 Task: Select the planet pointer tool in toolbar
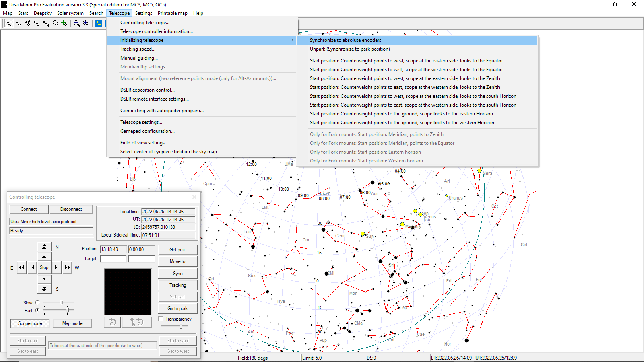(x=46, y=23)
